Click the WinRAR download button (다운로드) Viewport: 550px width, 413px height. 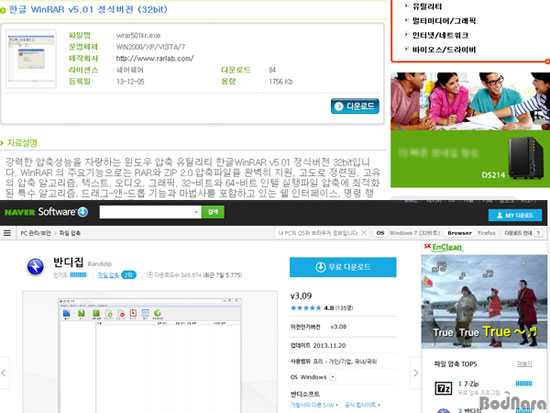pyautogui.click(x=355, y=106)
